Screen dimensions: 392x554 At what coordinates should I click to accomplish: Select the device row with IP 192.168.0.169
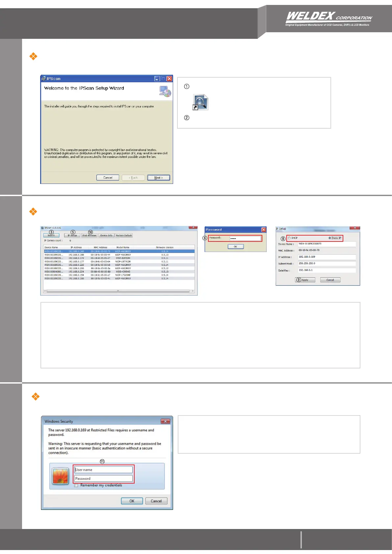click(x=119, y=251)
